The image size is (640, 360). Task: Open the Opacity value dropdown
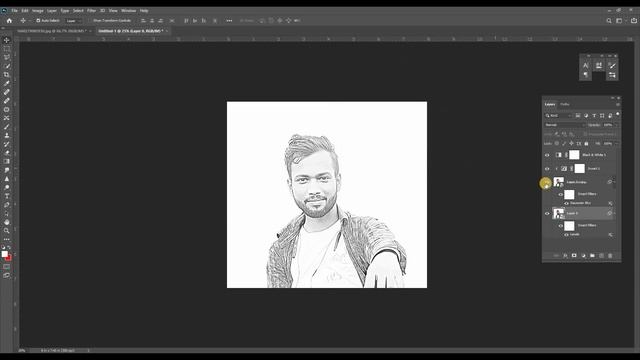point(616,125)
